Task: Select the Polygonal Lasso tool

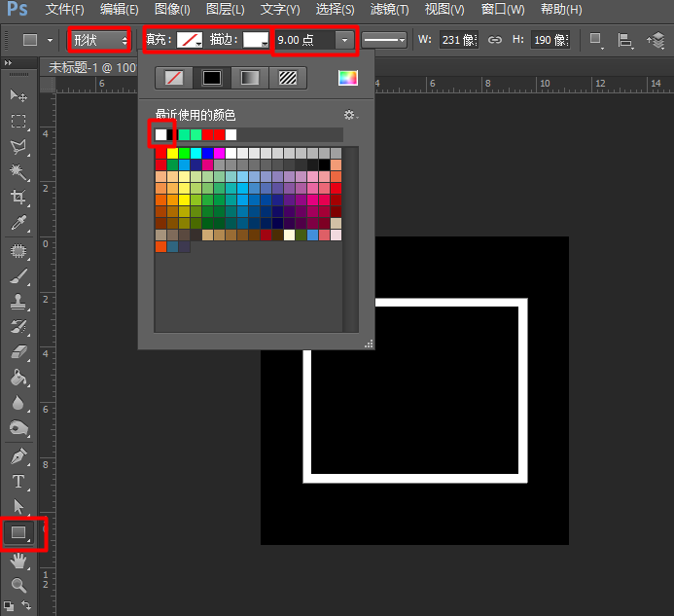Action: coord(18,147)
